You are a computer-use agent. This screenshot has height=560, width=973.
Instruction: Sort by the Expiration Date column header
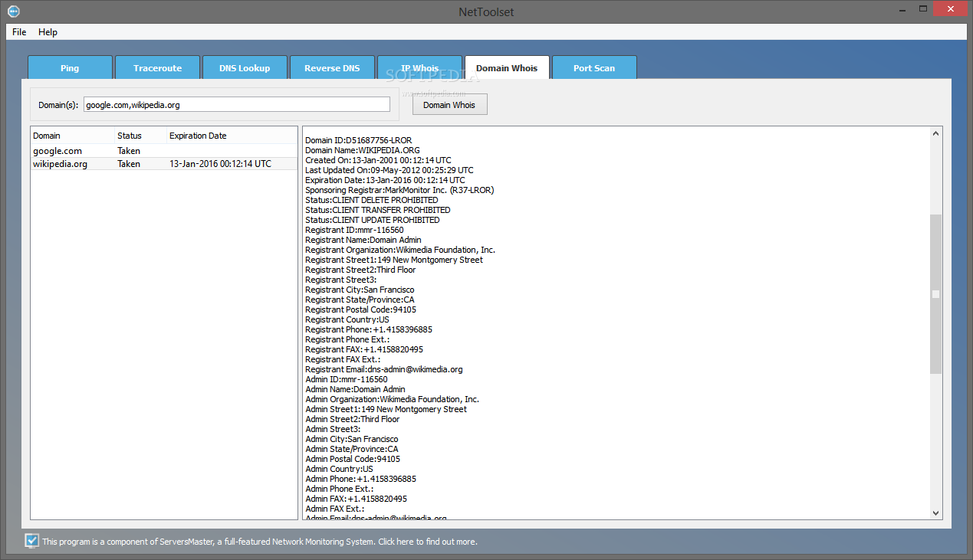click(232, 136)
